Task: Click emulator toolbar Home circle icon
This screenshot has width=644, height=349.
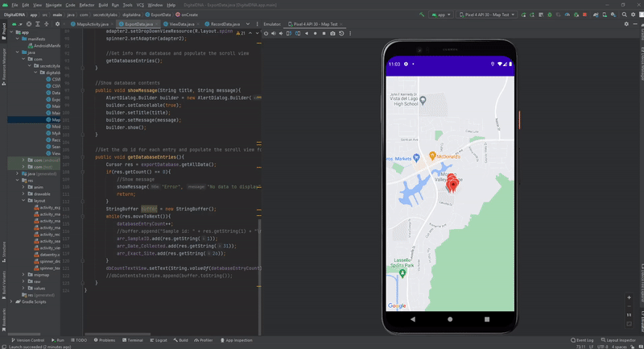Action: click(315, 33)
